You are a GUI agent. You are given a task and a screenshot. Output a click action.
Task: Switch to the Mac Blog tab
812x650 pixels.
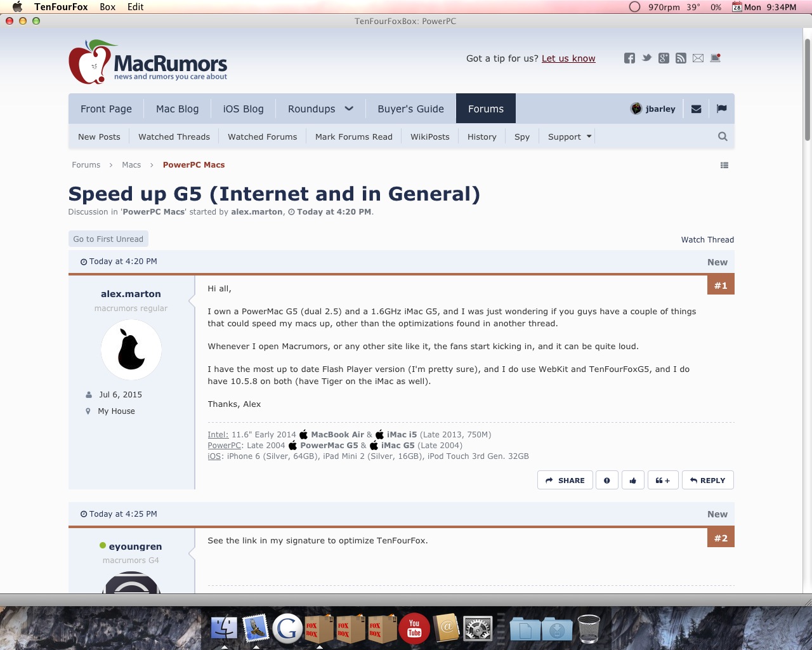(x=177, y=109)
